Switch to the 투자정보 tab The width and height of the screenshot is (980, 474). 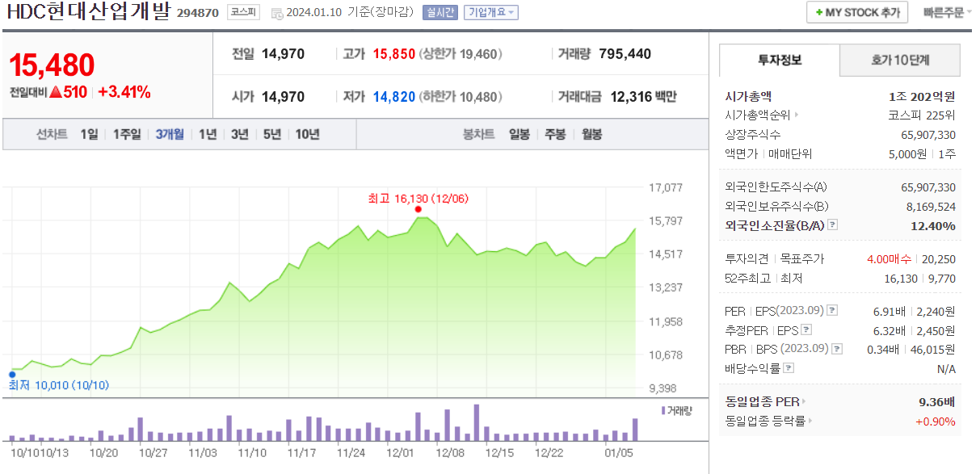(x=780, y=61)
